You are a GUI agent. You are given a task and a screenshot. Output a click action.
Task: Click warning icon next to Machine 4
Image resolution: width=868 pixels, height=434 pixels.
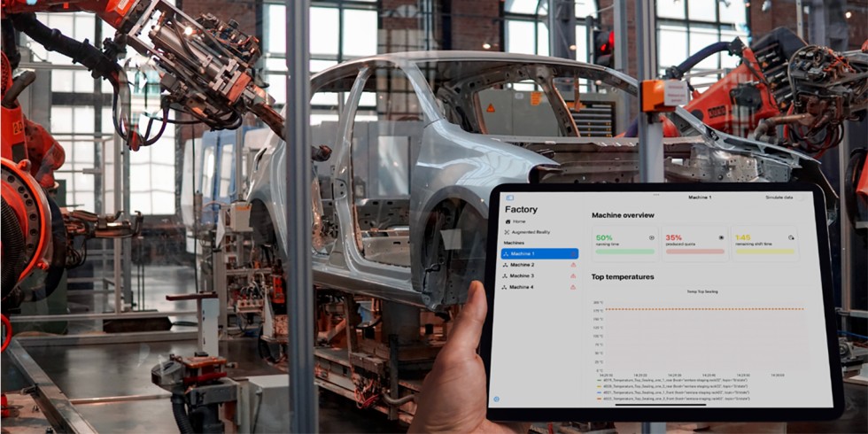coord(573,287)
